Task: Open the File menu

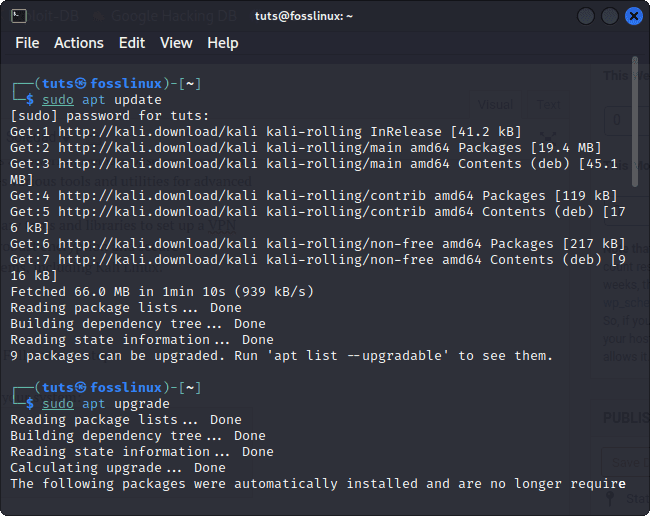Action: tap(27, 43)
